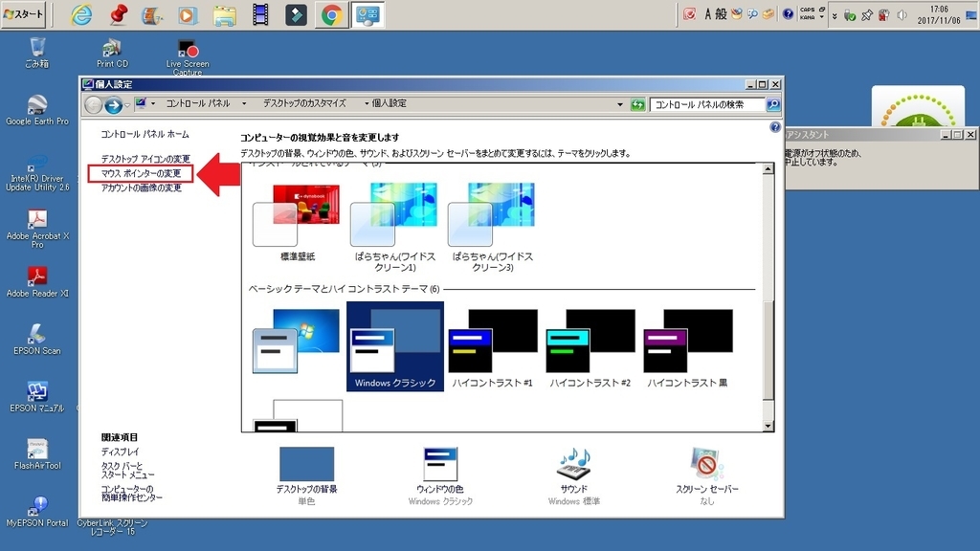Open the media player taskbar icon
Image resolution: width=980 pixels, height=551 pixels.
coord(189,15)
